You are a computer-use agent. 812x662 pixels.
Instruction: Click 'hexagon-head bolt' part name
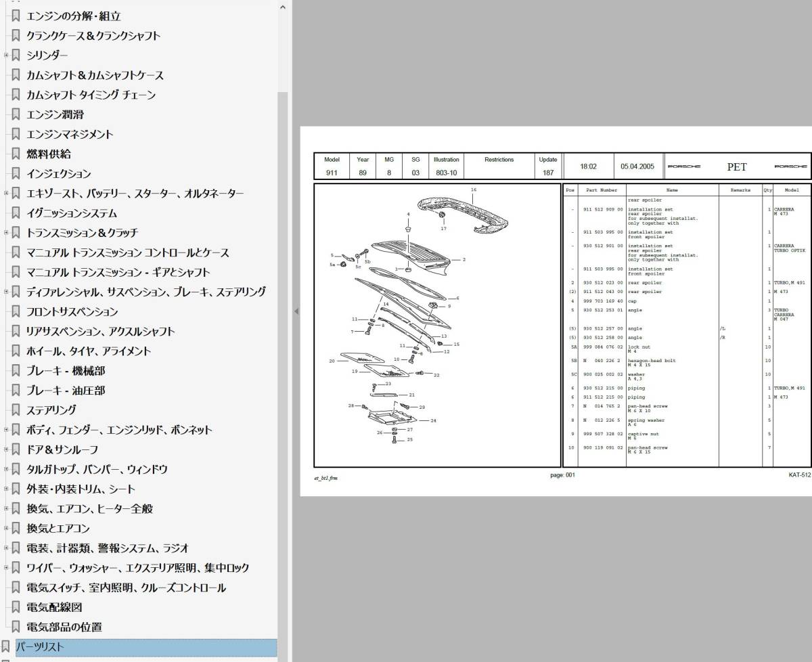652,361
